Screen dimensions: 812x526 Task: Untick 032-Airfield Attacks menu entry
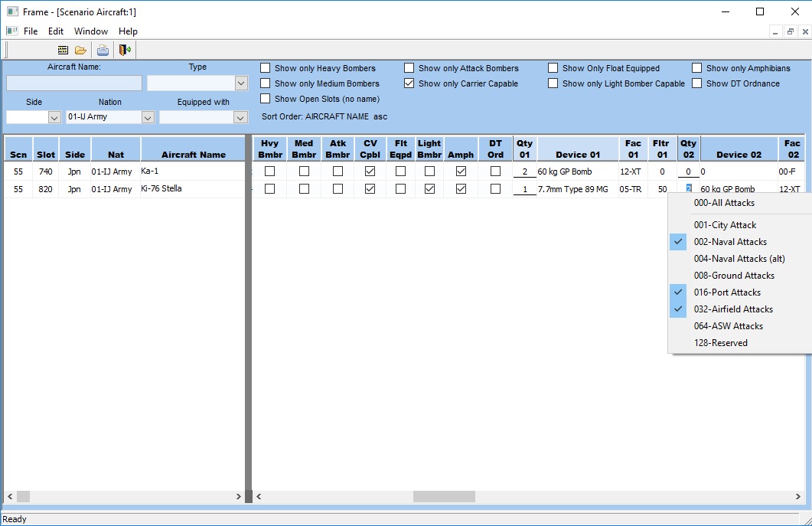pyautogui.click(x=740, y=309)
